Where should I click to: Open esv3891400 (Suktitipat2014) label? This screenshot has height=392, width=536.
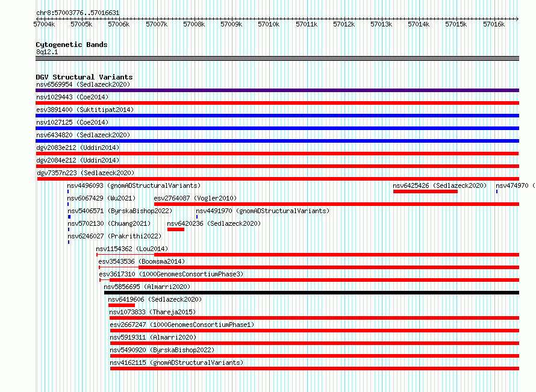[x=85, y=110]
